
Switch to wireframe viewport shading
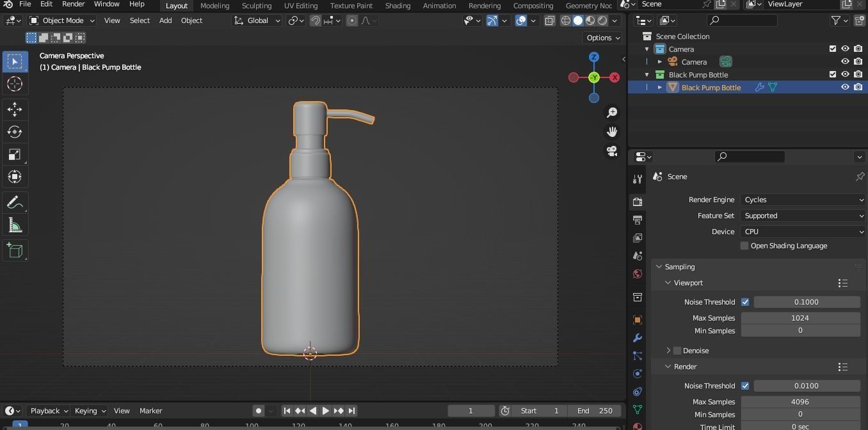click(x=566, y=20)
